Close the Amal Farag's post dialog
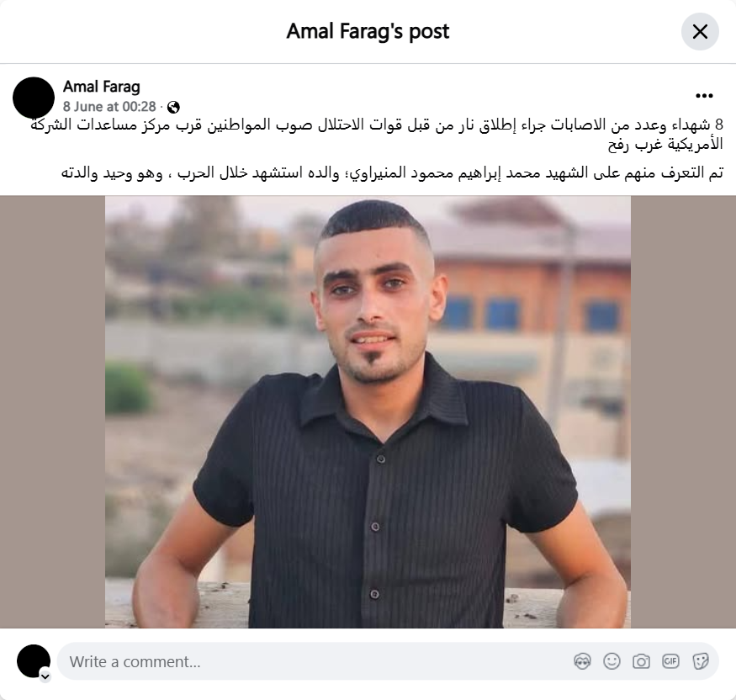Screen dimensions: 736x700 tap(700, 32)
